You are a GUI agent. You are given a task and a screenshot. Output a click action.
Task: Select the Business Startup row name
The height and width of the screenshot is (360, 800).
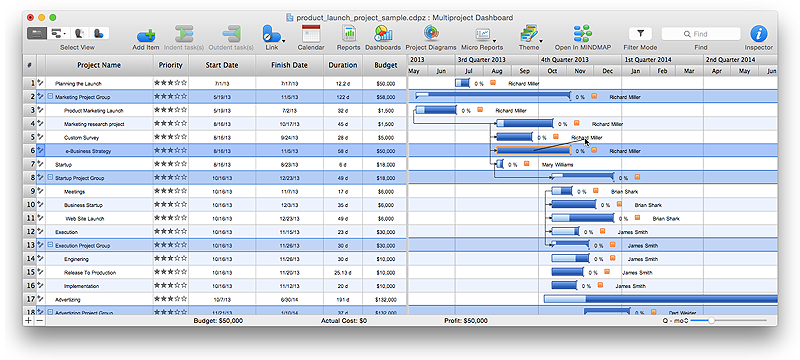pyautogui.click(x=83, y=205)
